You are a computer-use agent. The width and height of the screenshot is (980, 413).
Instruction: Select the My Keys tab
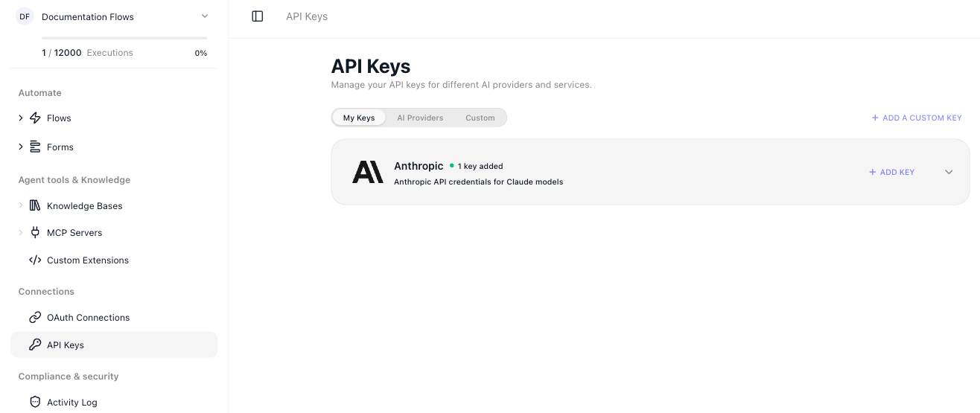click(x=359, y=118)
